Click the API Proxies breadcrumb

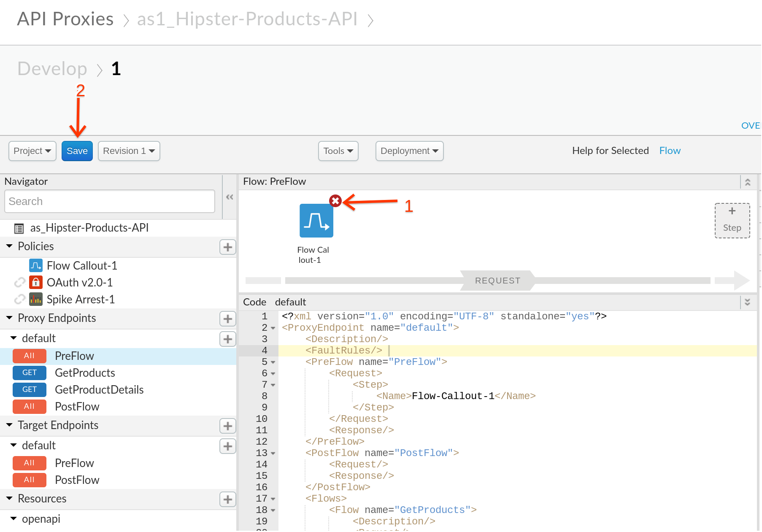tap(65, 19)
